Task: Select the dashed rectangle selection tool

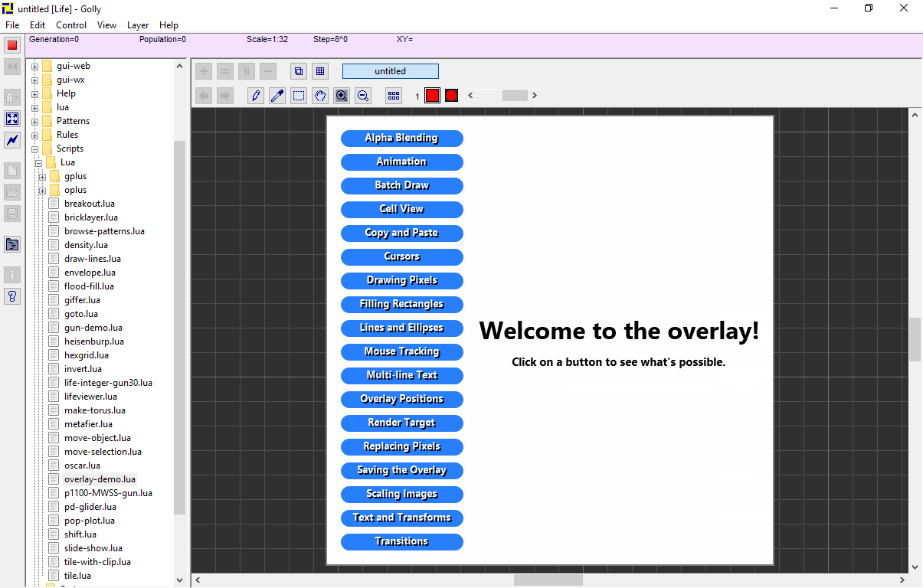Action: tap(299, 96)
